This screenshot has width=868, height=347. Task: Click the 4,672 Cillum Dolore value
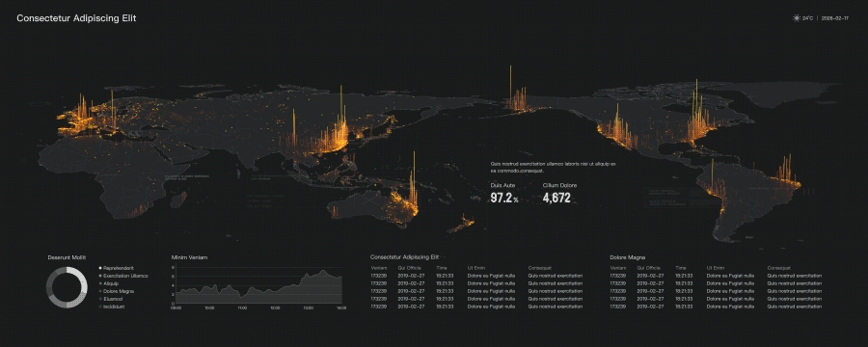[556, 199]
